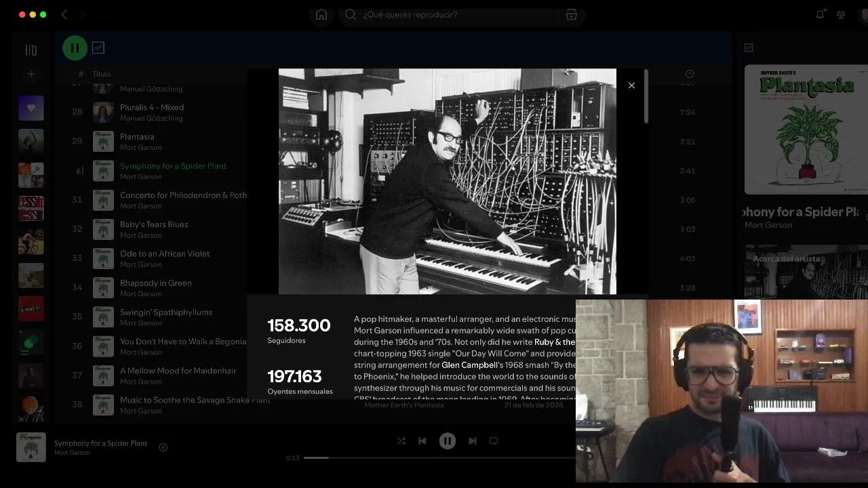The width and height of the screenshot is (868, 488).
Task: Open Mort Garson link in right panel
Action: point(768,225)
